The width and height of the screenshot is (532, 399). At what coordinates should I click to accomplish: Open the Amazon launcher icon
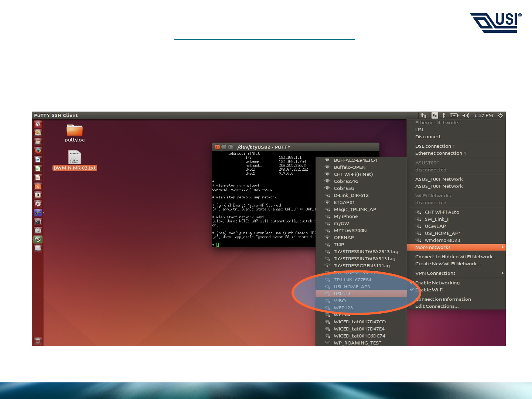[x=38, y=195]
